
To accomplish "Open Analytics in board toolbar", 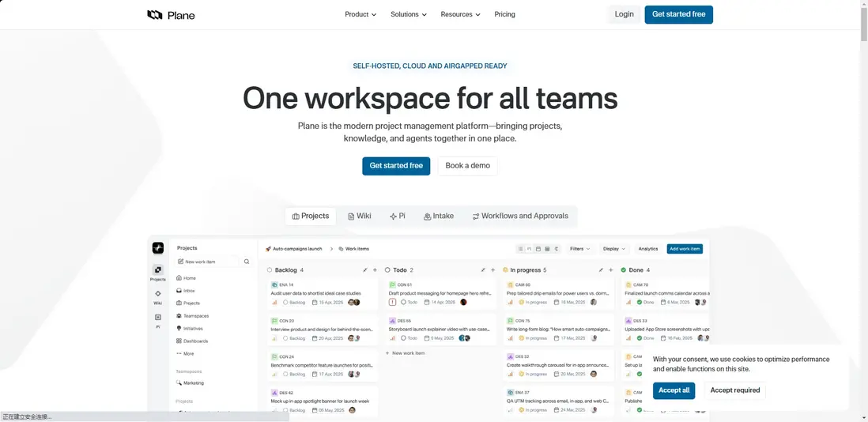I will [x=648, y=249].
